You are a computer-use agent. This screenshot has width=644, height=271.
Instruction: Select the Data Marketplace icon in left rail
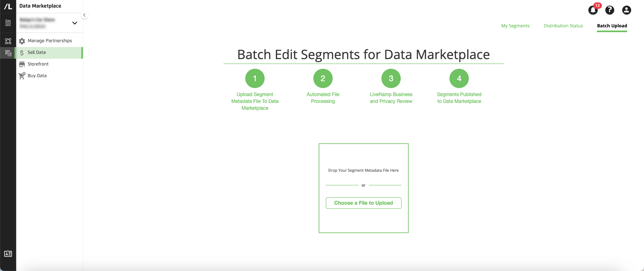pos(8,53)
